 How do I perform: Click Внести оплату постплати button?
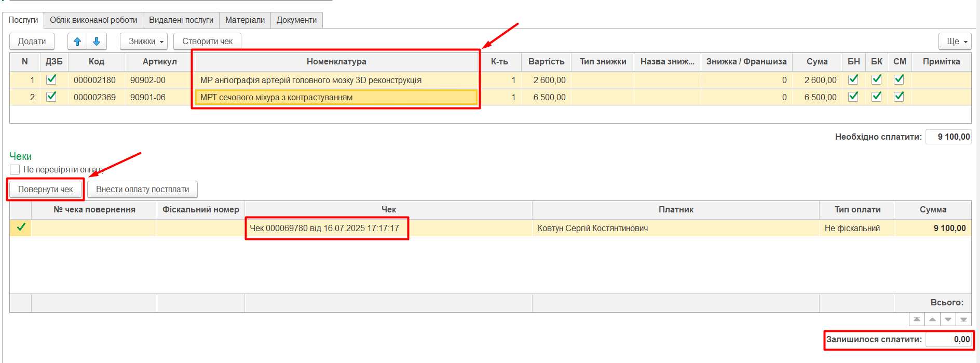142,190
